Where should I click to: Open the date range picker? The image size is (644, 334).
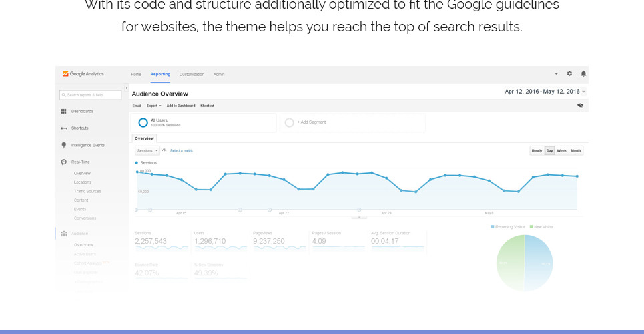point(545,92)
